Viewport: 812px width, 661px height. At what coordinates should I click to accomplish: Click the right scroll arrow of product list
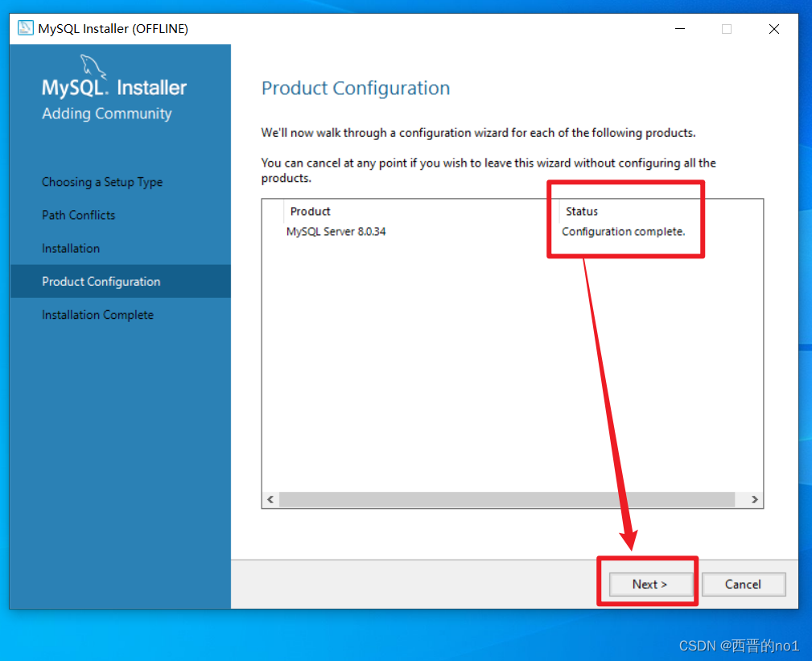pos(755,499)
